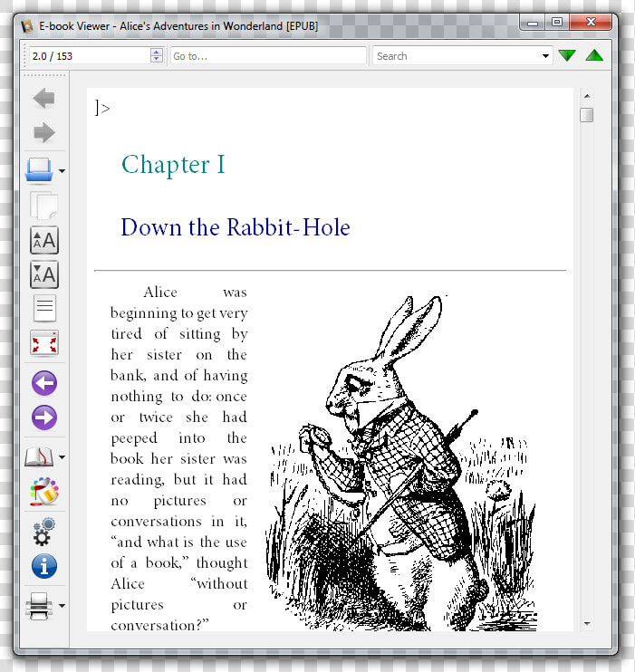Open viewer preferences gear icon
This screenshot has width=635, height=672.
(44, 532)
